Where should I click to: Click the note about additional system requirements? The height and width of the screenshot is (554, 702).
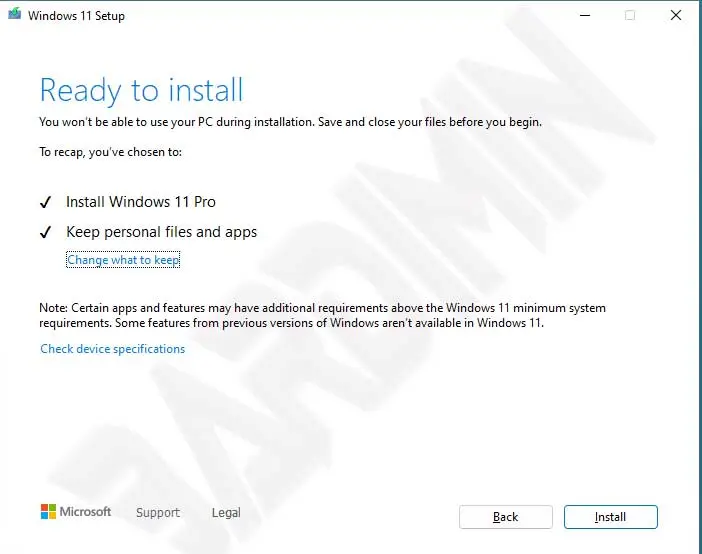[322, 315]
